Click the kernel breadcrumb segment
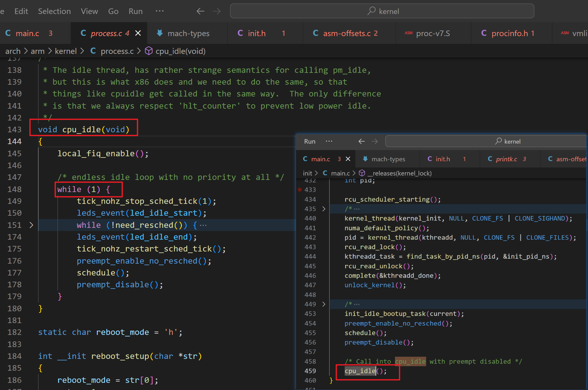Image resolution: width=588 pixels, height=390 pixels. (x=66, y=51)
